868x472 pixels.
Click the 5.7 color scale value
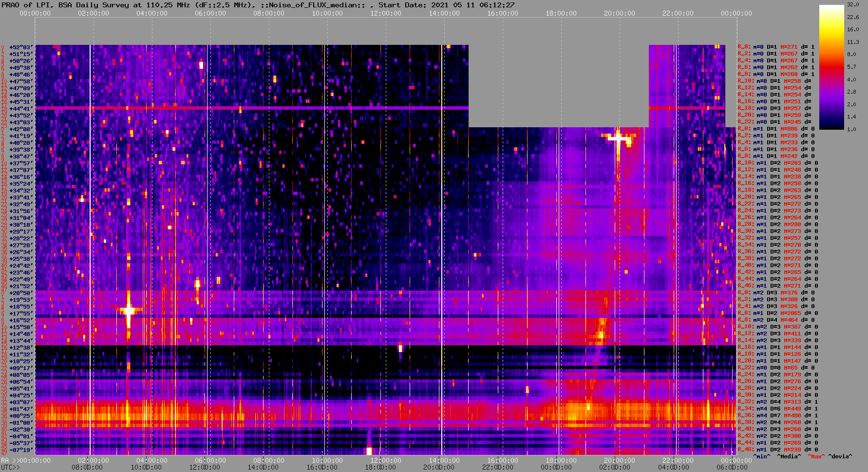pyautogui.click(x=851, y=67)
